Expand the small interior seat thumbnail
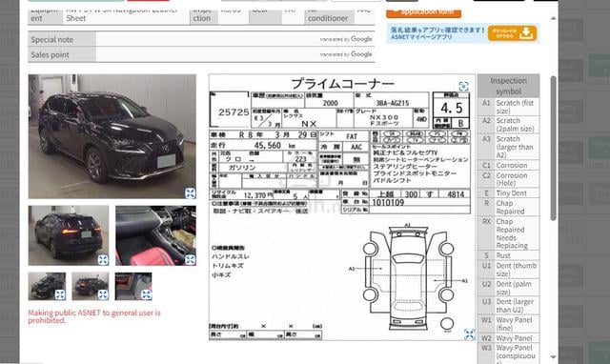 pos(146,294)
